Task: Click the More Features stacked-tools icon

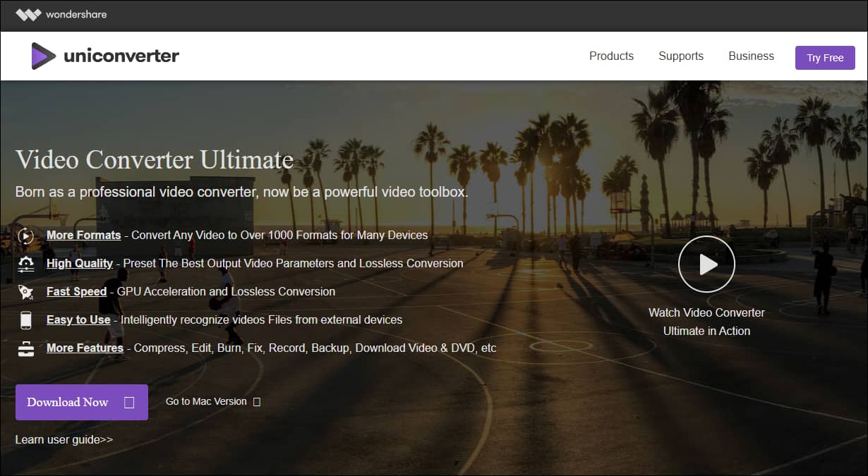Action: tap(26, 348)
